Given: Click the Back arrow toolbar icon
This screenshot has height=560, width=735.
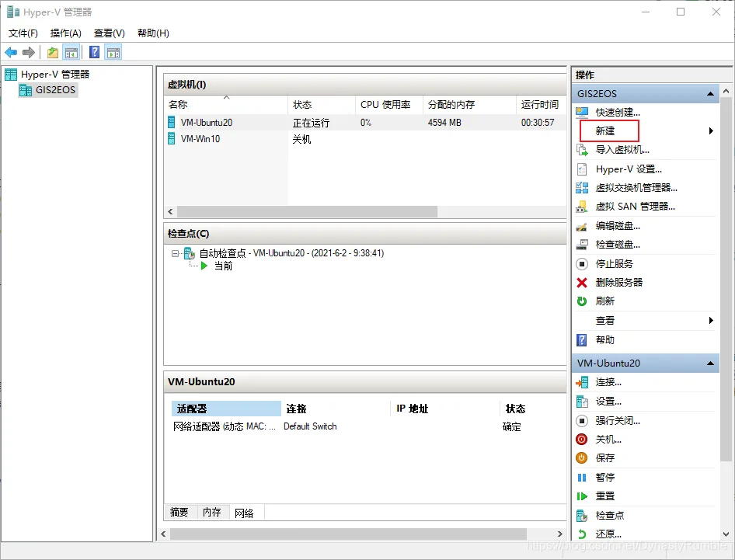Looking at the screenshot, I should [x=11, y=53].
